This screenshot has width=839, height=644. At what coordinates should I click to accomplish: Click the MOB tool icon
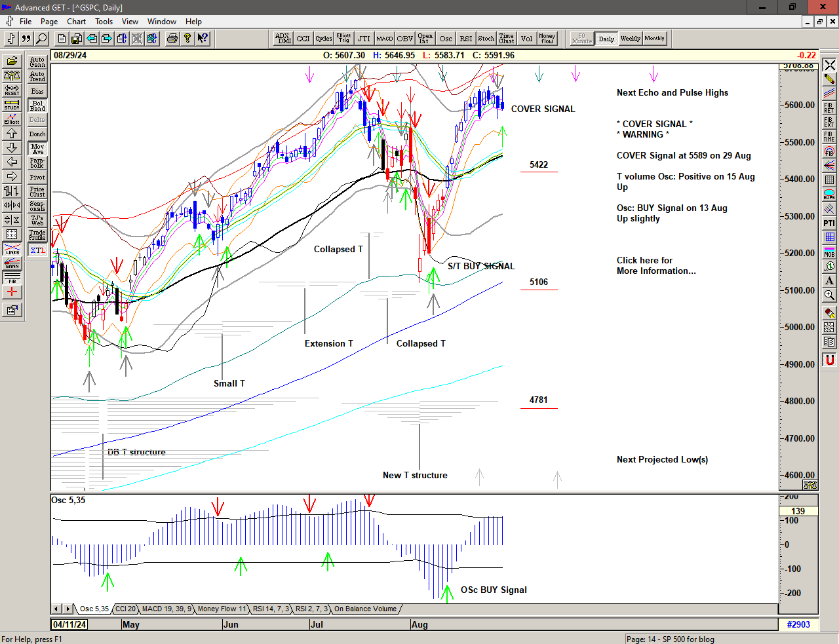(x=829, y=252)
